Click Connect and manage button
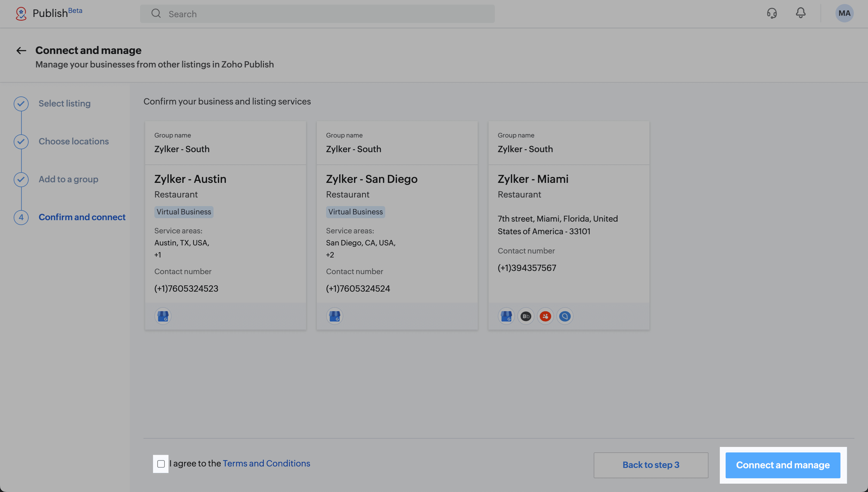Screen dimensions: 868x492 782,465
